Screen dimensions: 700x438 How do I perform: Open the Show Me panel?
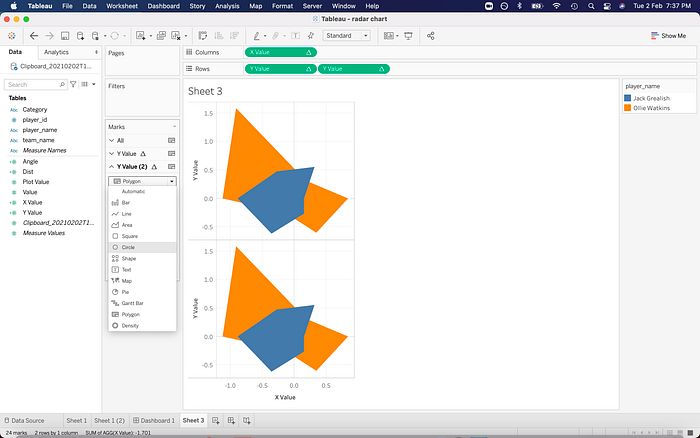pyautogui.click(x=668, y=36)
